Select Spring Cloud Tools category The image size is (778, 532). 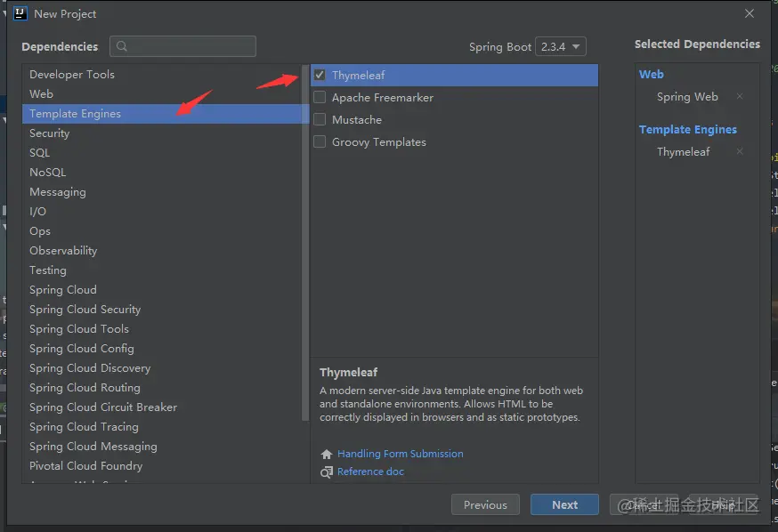click(162, 329)
